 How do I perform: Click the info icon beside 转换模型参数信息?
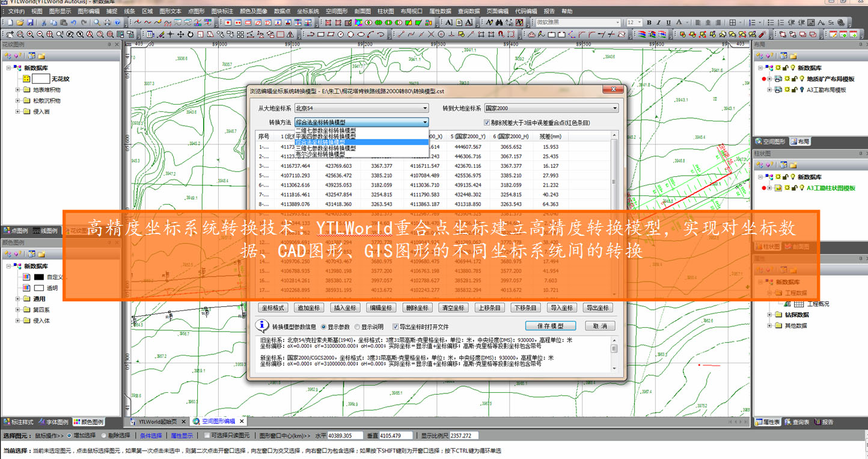tap(262, 325)
